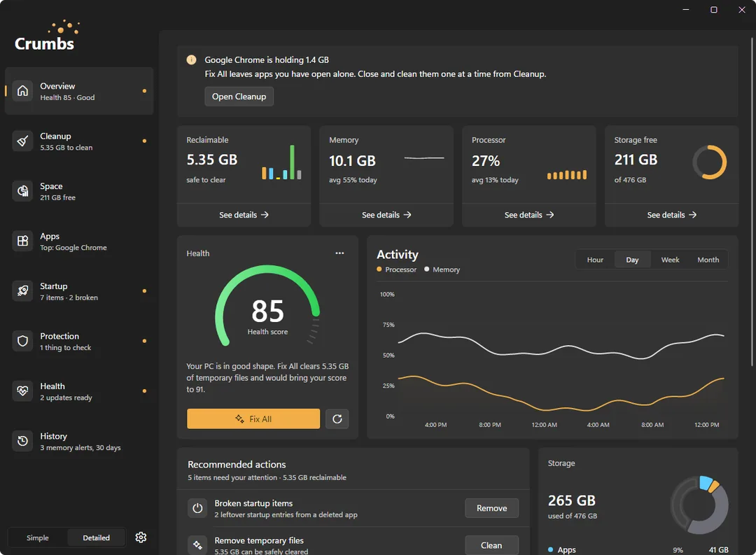Click '3 memory alerts, 30 days' text

pos(80,447)
